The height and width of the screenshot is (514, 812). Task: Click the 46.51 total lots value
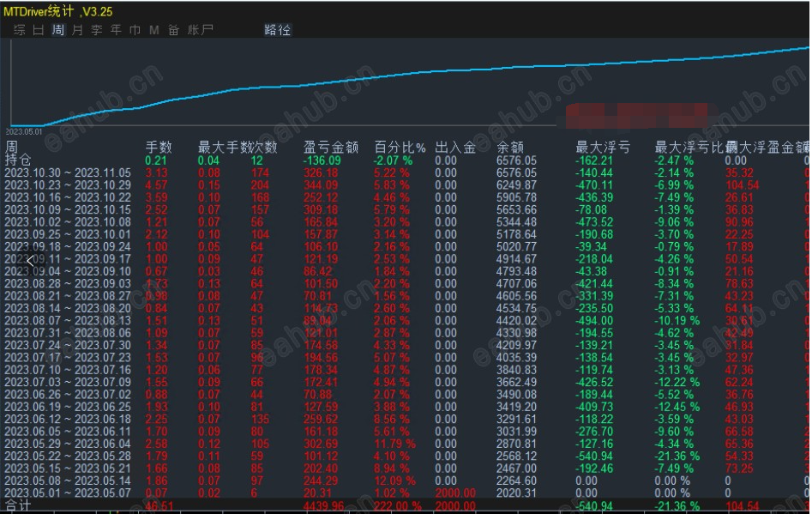click(x=159, y=505)
